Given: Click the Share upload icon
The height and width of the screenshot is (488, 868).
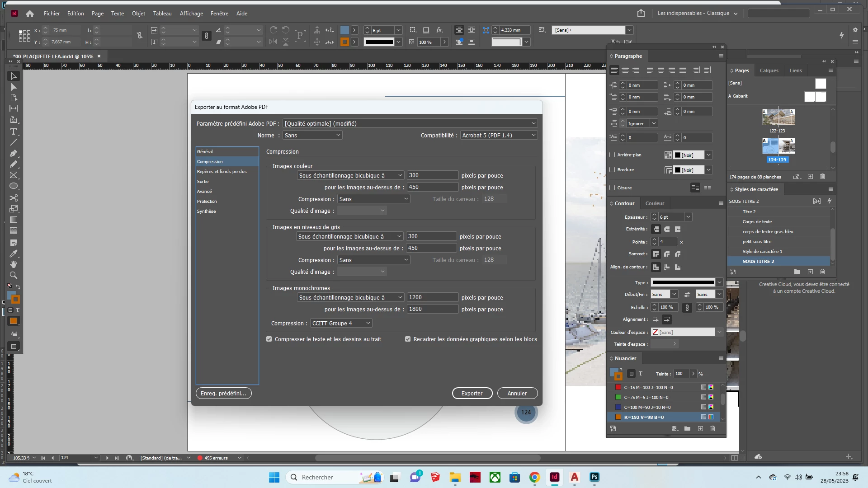Looking at the screenshot, I should (x=641, y=13).
